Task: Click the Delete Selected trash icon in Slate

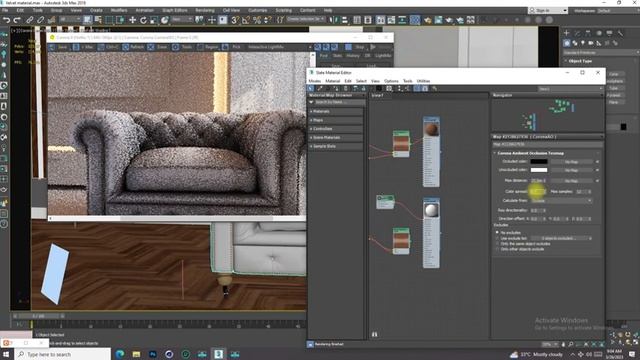Action: (346, 88)
